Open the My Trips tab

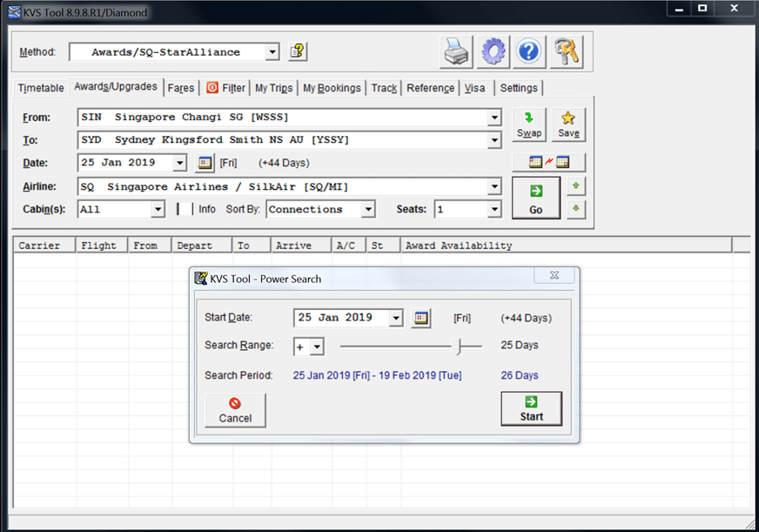pos(274,88)
